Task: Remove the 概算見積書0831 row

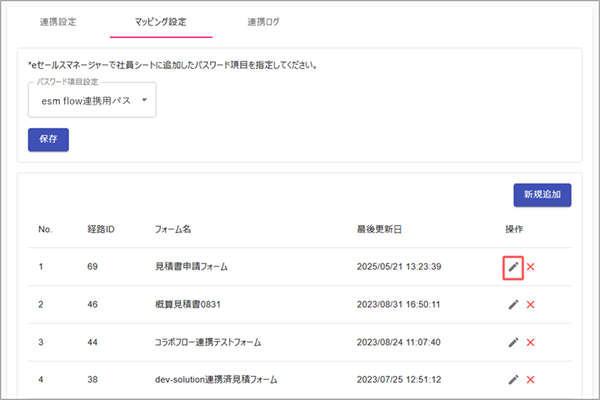Action: [531, 304]
